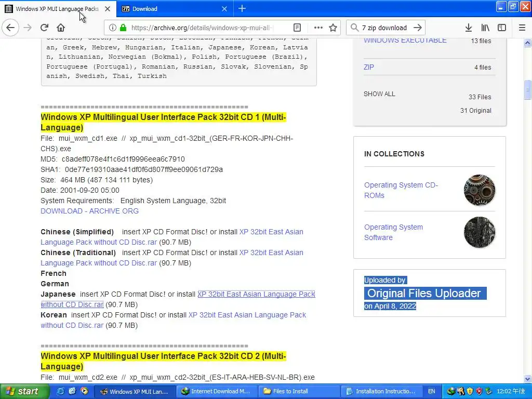Open the Files to Install folder window
532x399 pixels.
coord(299,391)
